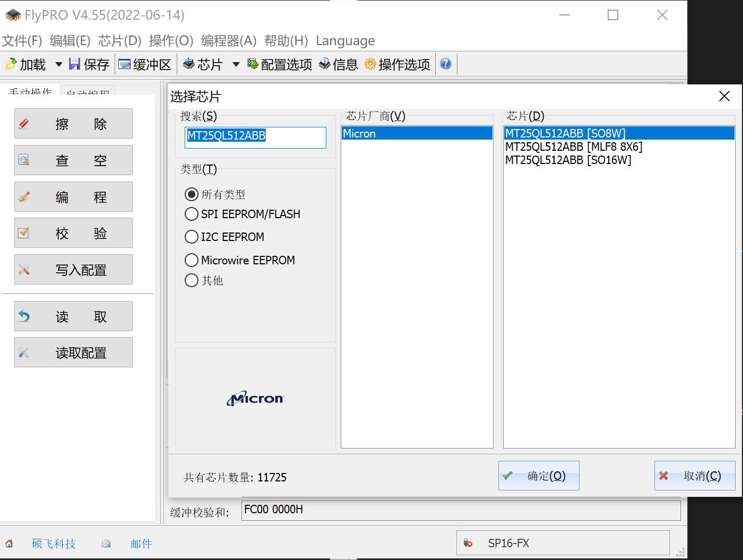Open the Language menu
Screen dimensions: 743x560
click(x=345, y=41)
